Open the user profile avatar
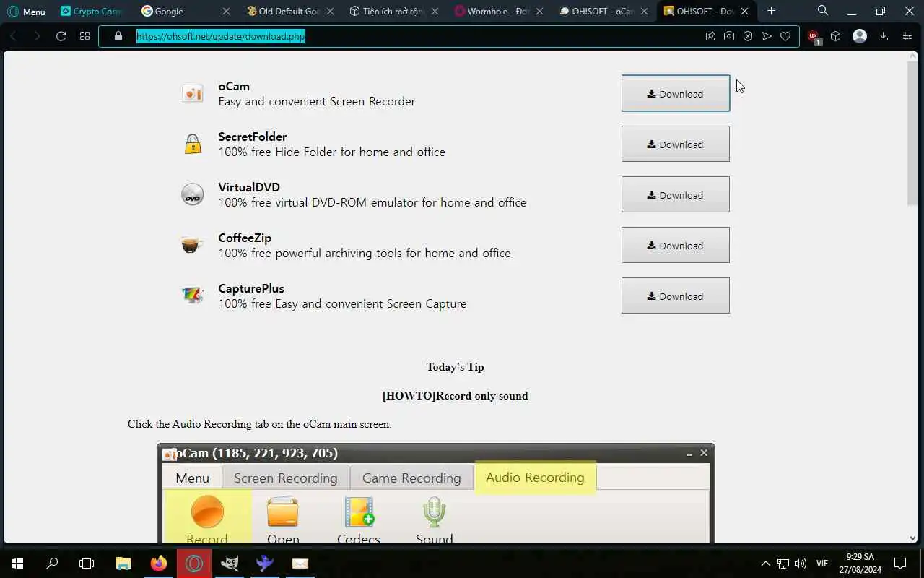This screenshot has width=924, height=578. [859, 36]
